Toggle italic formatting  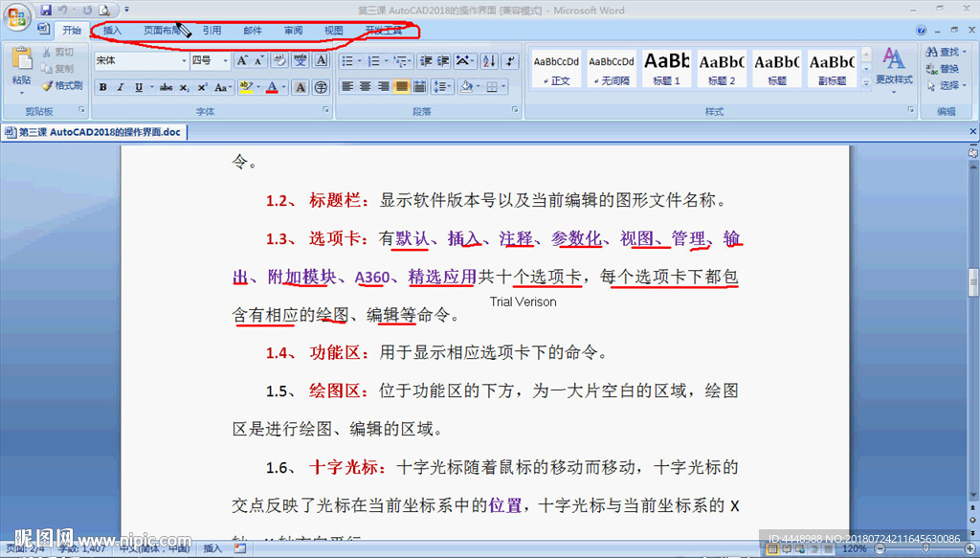[x=121, y=87]
